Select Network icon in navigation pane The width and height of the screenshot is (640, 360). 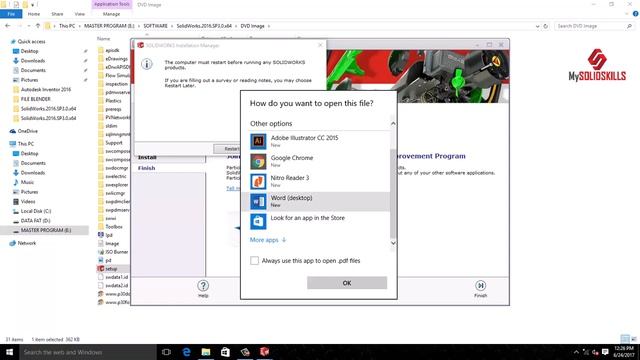(13, 243)
